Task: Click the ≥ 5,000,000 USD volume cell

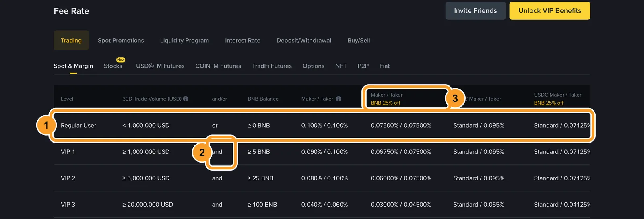Action: (146, 178)
